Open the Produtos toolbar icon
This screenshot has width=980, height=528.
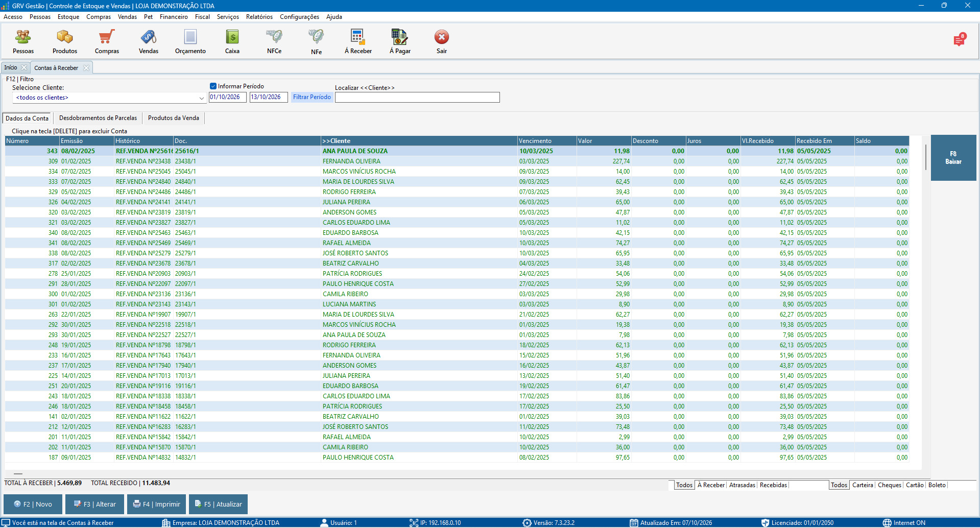pyautogui.click(x=65, y=41)
